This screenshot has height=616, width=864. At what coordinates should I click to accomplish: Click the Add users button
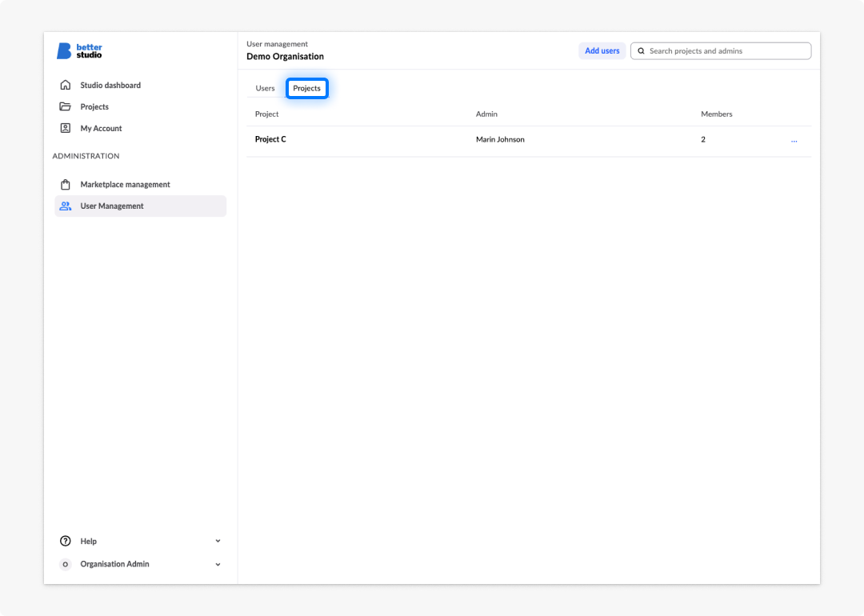click(602, 50)
